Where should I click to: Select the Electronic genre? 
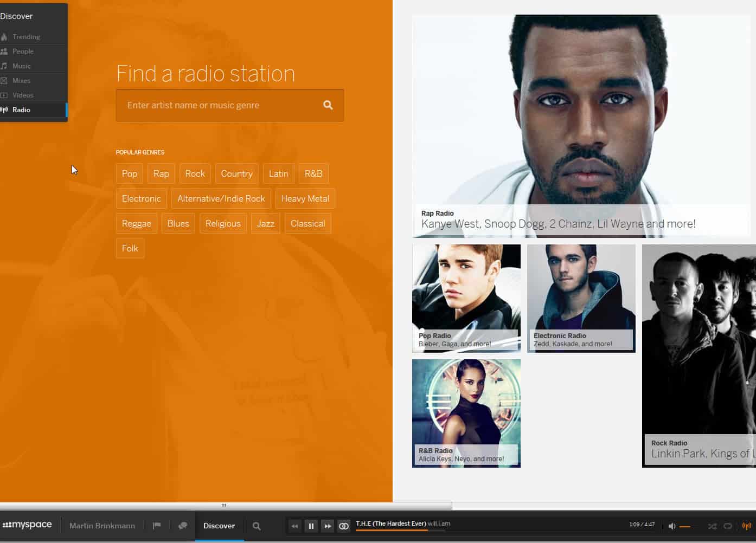142,198
